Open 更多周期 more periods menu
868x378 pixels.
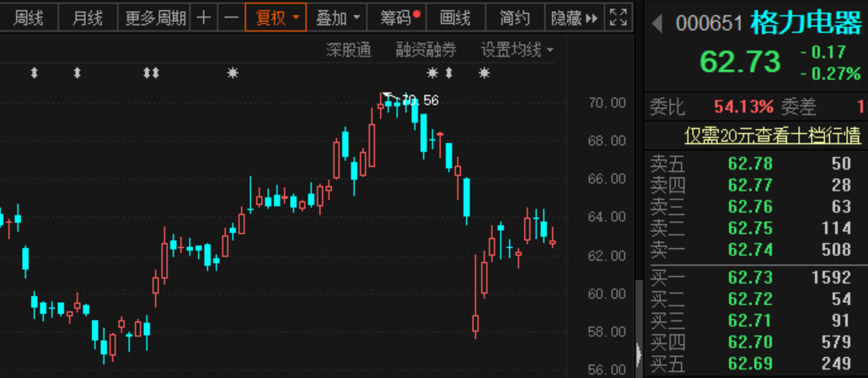pos(154,18)
